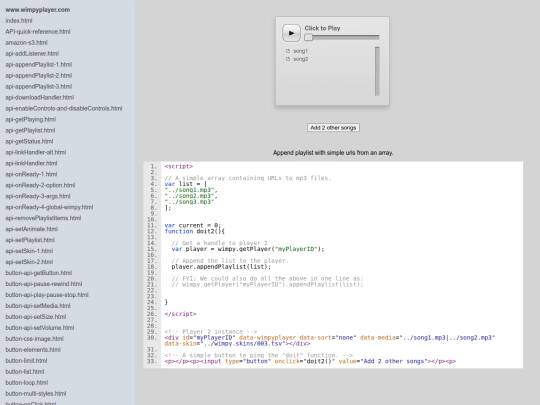This screenshot has width=540, height=405.
Task: Open button-api-setMedia.html link
Action: 38,306
